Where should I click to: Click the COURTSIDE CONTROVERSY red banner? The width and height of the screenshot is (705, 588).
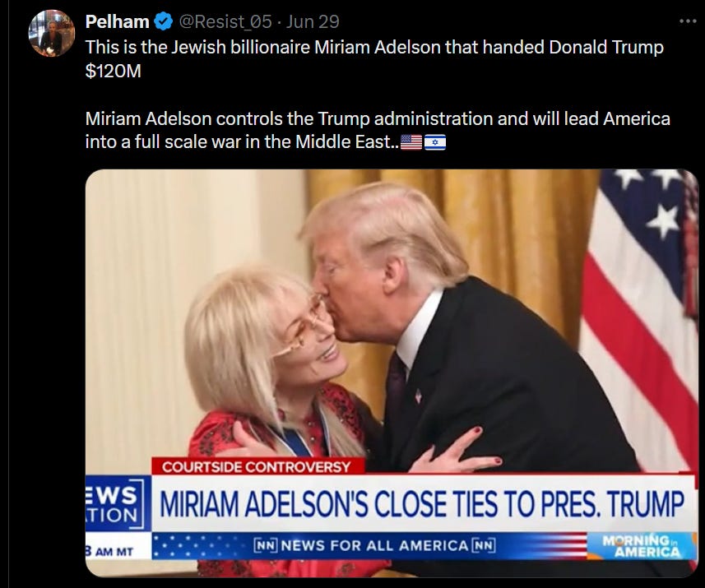click(258, 466)
